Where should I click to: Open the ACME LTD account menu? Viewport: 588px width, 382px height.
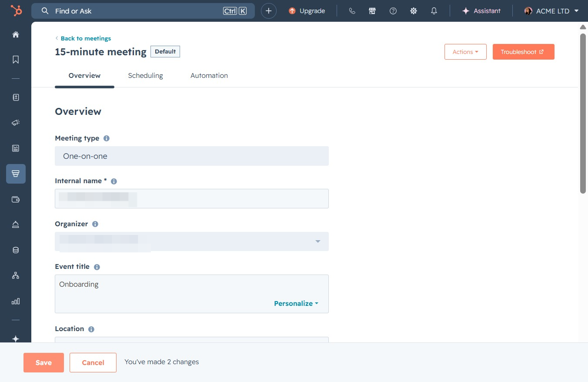click(x=551, y=11)
